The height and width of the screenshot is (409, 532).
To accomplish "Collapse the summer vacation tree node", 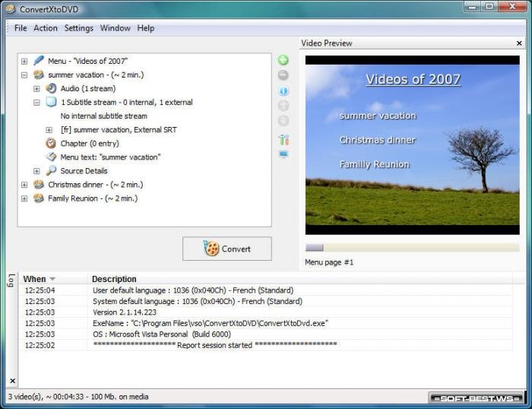I will pos(24,75).
